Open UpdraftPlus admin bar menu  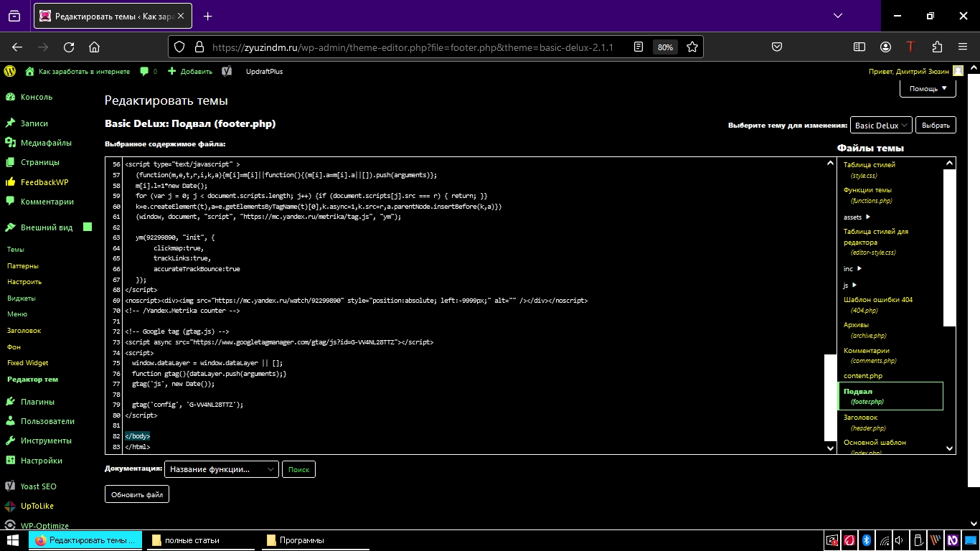coord(264,71)
